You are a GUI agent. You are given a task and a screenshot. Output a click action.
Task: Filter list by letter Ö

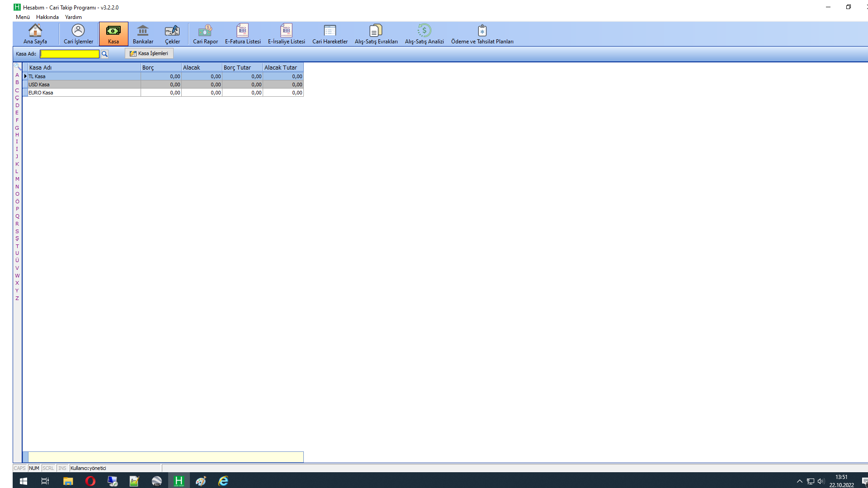coord(17,201)
